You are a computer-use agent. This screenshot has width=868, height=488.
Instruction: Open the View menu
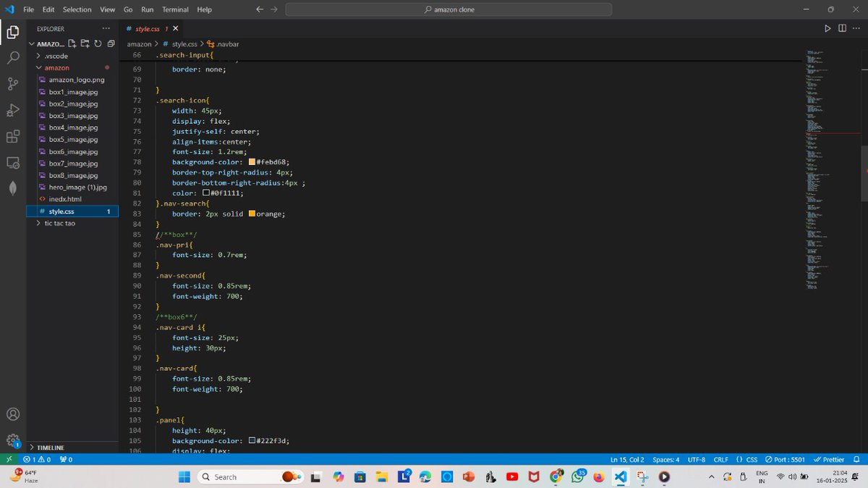pos(107,9)
